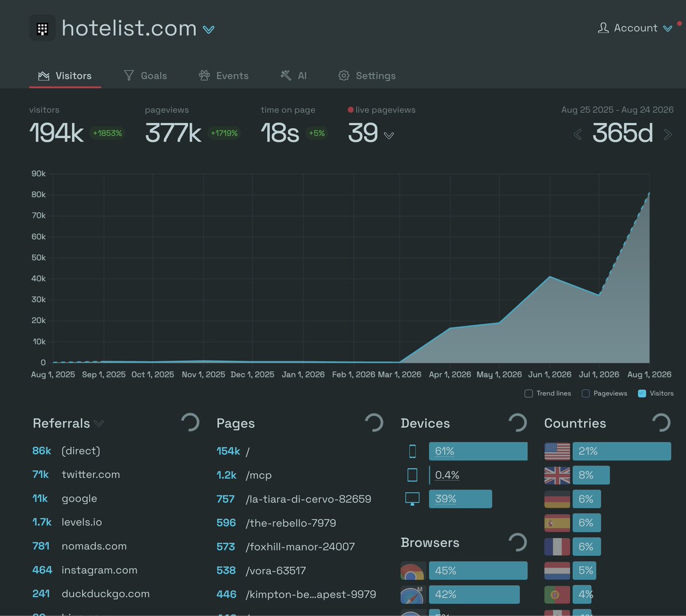Enable the Pageviews checkbox
Image resolution: width=686 pixels, height=616 pixels.
click(585, 394)
